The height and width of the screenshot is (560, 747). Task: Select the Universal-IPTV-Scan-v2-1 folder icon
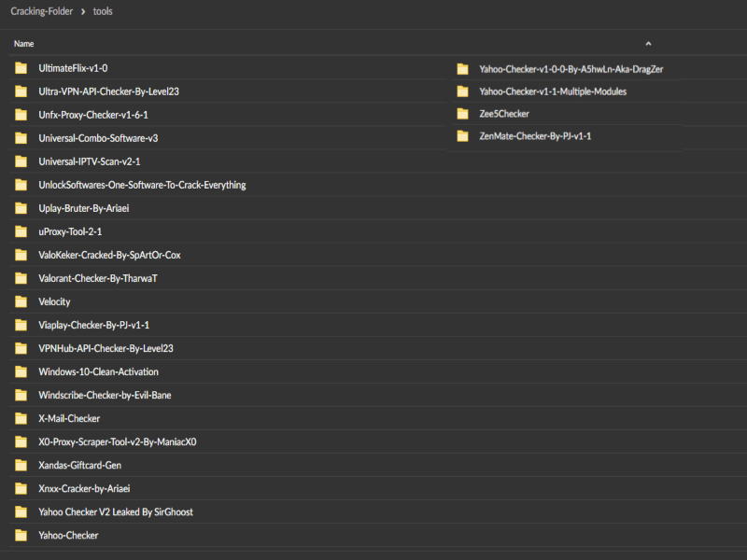(21, 161)
